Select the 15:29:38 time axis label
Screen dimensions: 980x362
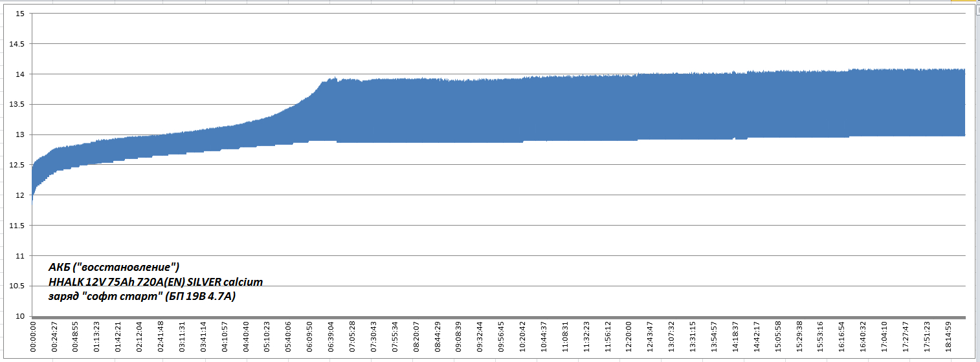[x=799, y=337]
